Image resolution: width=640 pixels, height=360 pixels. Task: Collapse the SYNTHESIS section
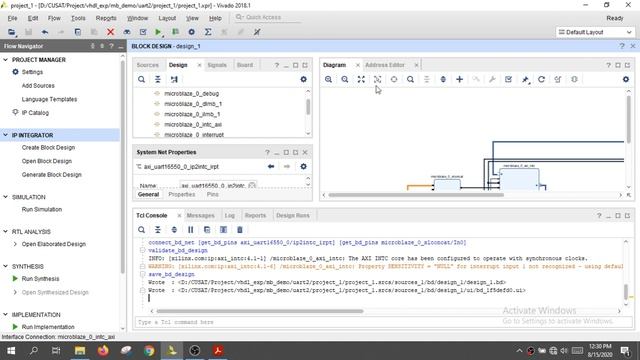[x=5, y=266]
